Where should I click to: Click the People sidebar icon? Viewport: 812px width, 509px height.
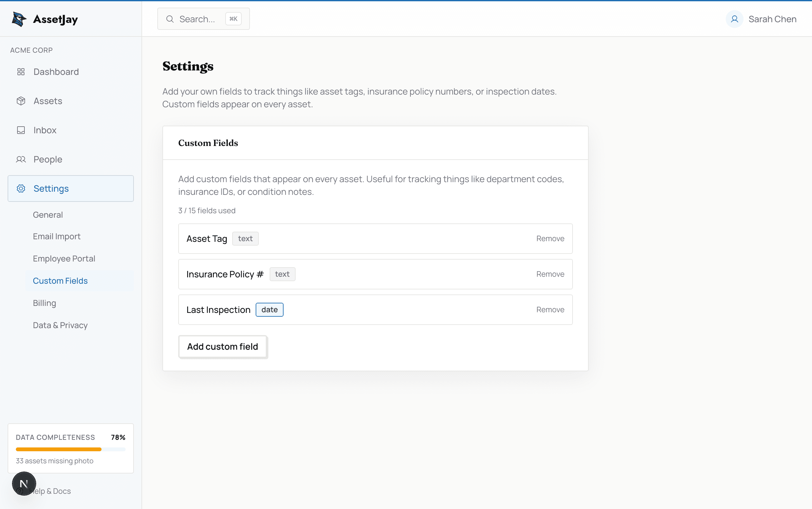click(21, 159)
